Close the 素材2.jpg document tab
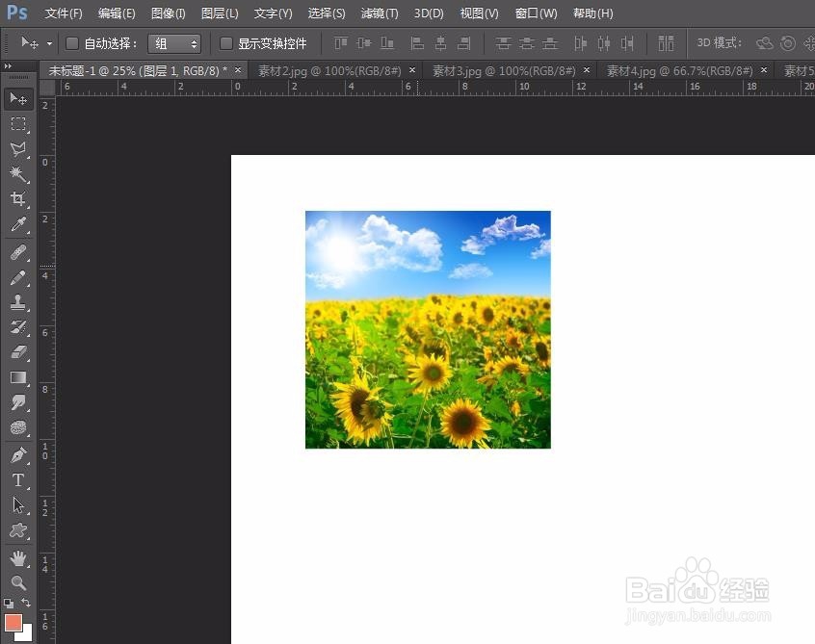This screenshot has width=815, height=644. click(x=412, y=69)
